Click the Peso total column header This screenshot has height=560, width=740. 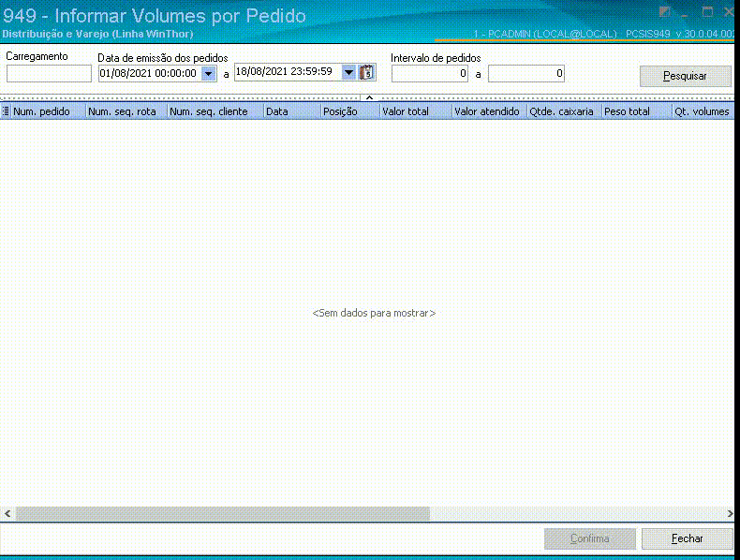point(637,111)
